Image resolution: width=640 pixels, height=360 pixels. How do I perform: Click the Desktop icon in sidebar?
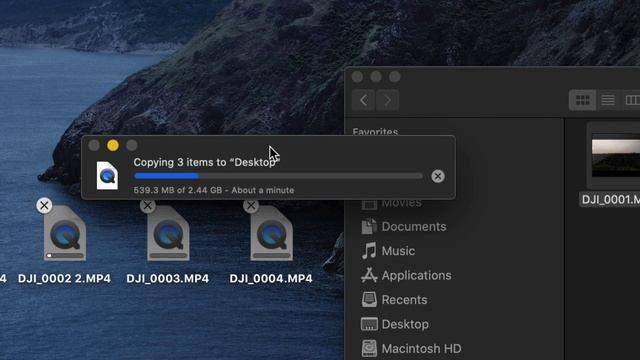coord(369,324)
